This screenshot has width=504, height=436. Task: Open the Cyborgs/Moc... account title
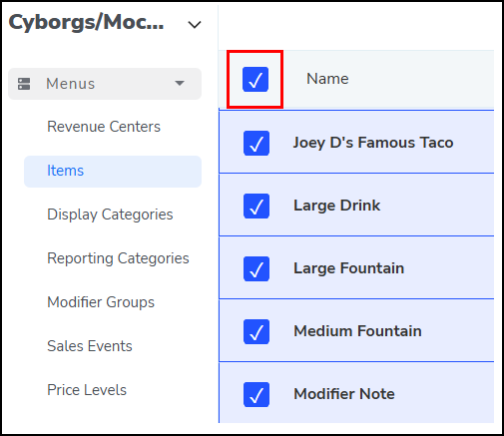[x=86, y=23]
